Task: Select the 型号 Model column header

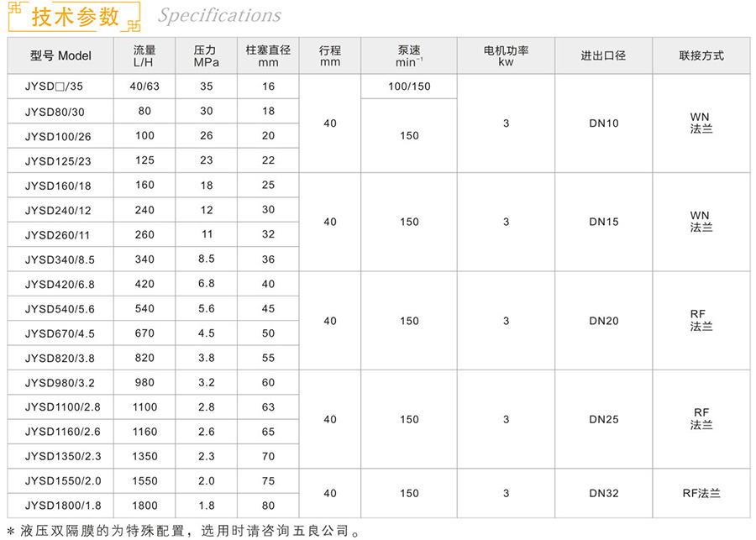Action: [x=60, y=55]
